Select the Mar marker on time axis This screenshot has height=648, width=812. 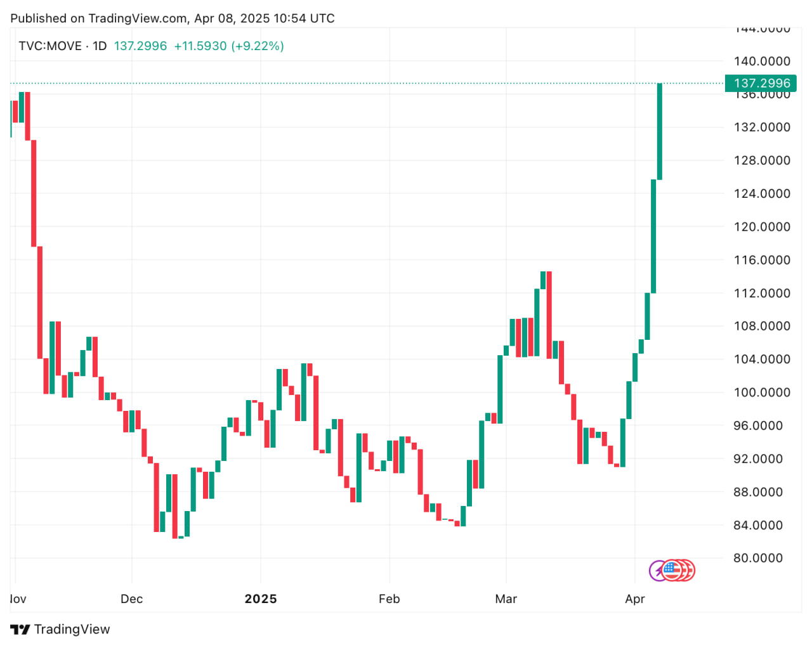tap(506, 599)
